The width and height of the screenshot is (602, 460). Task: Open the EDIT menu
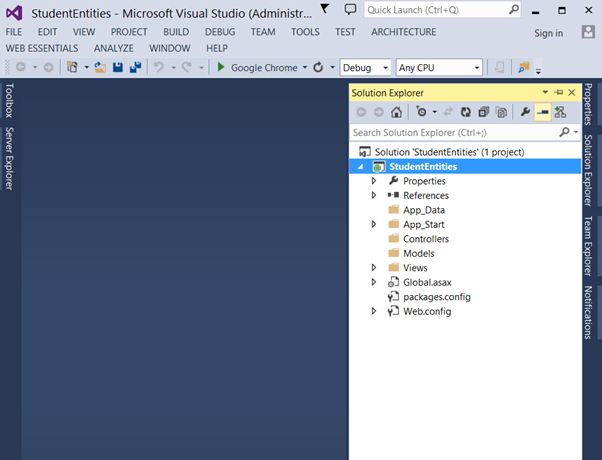[47, 32]
